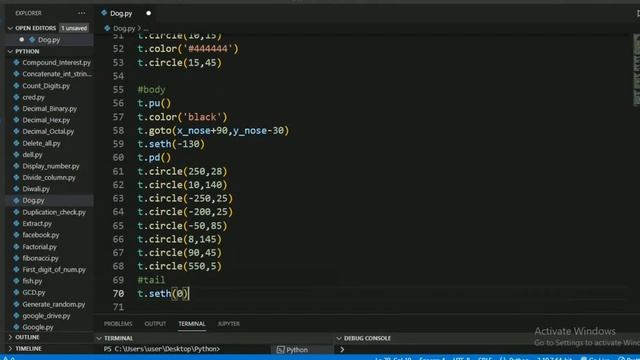Open Dog.py under Open Editors

click(49, 40)
